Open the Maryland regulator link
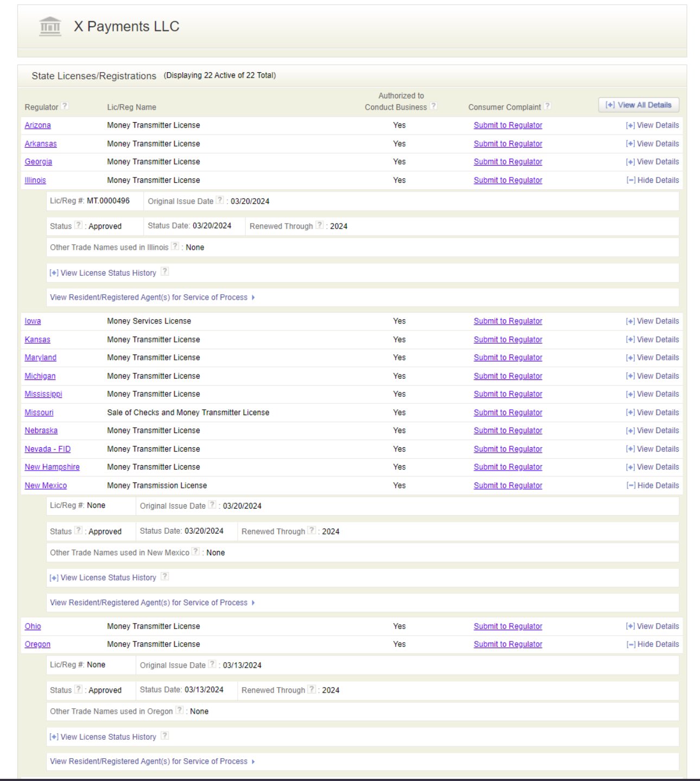This screenshot has width=700, height=781. [40, 358]
